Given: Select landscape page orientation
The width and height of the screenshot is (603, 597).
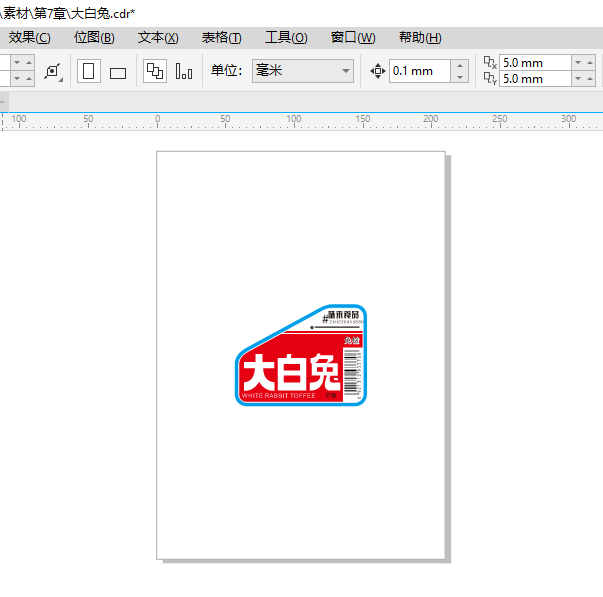Looking at the screenshot, I should click(118, 73).
